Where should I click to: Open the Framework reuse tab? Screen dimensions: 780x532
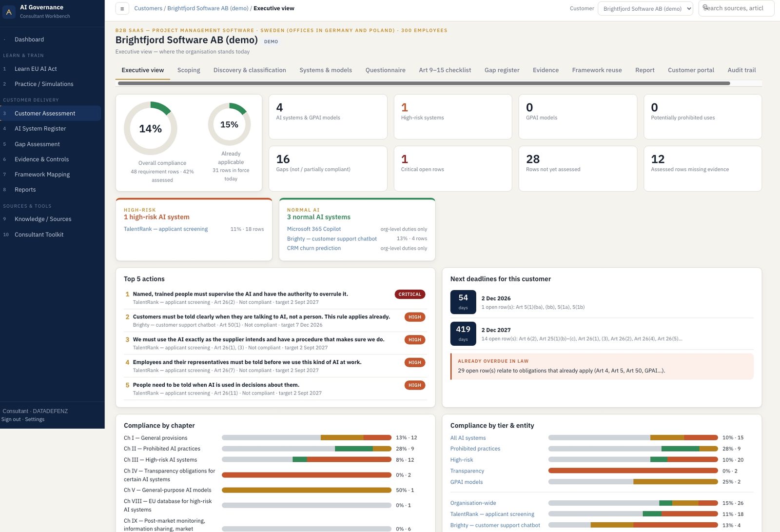tap(597, 70)
